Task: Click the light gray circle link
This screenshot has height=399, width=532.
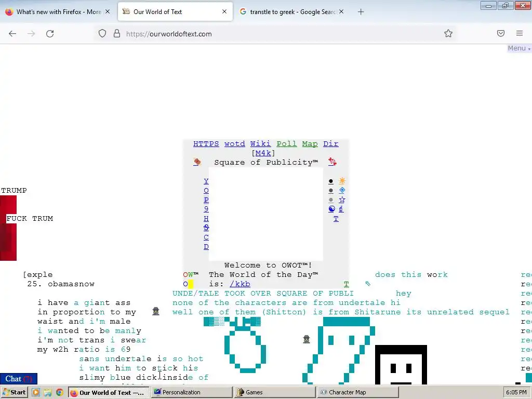Action: [331, 200]
